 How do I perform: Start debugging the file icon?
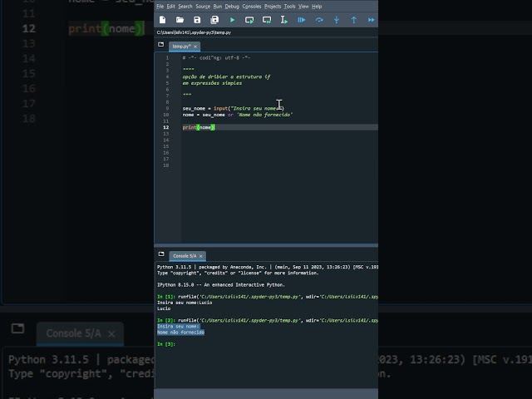[301, 20]
